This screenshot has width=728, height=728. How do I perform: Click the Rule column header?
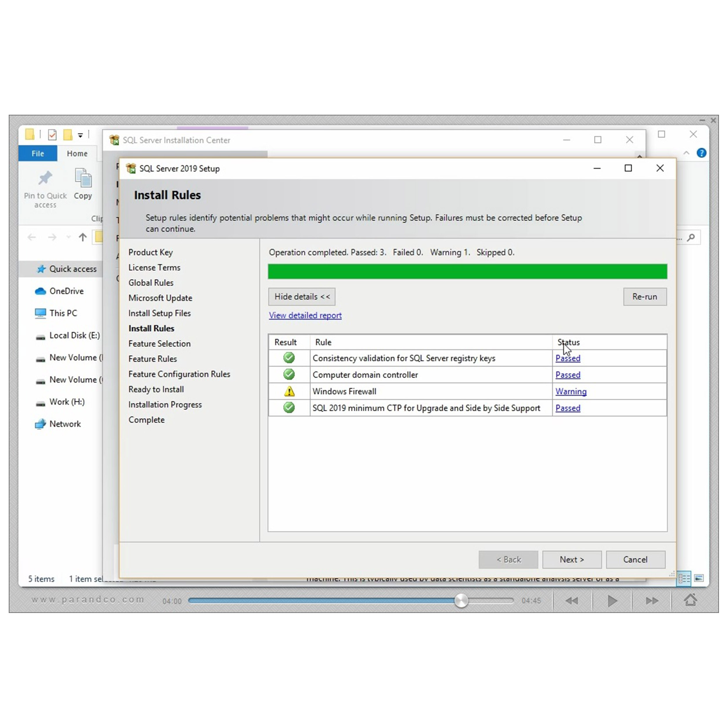431,342
